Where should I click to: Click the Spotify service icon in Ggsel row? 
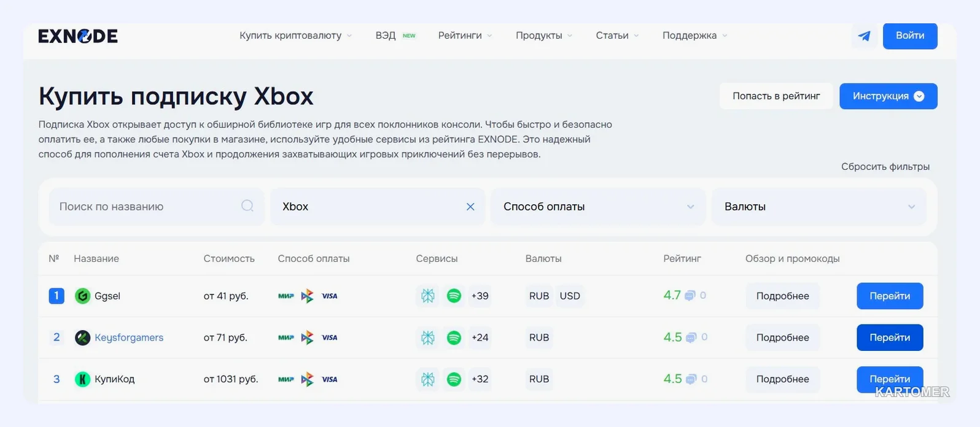(454, 296)
